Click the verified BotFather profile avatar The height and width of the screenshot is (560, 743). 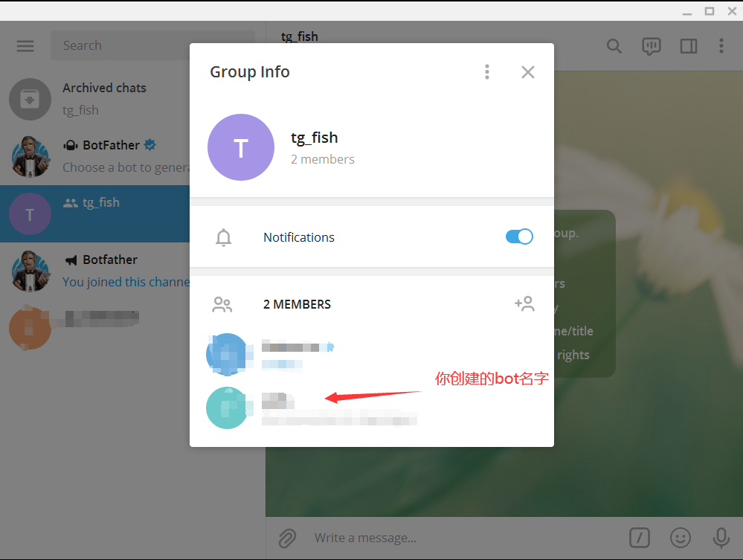point(30,156)
